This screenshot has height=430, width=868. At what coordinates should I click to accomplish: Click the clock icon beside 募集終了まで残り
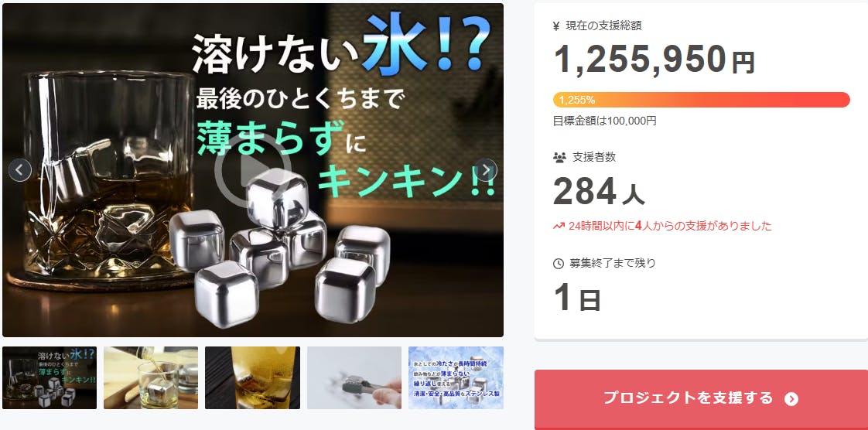point(559,264)
